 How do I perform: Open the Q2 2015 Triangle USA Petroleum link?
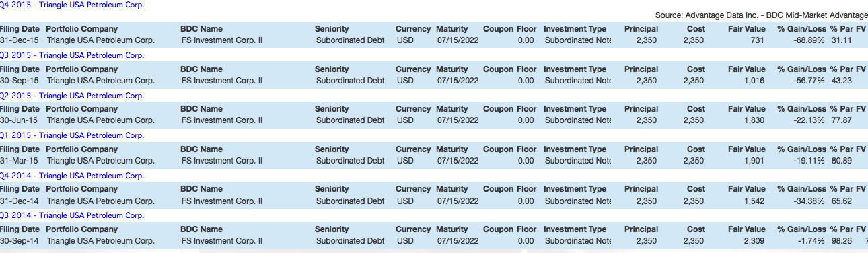tap(72, 96)
